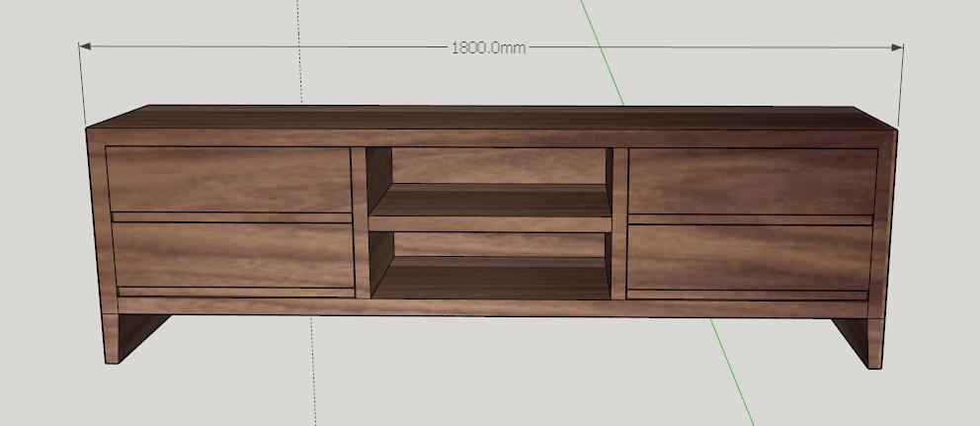
Task: Click the left arrowhead of the dimension line
Action: [85, 46]
